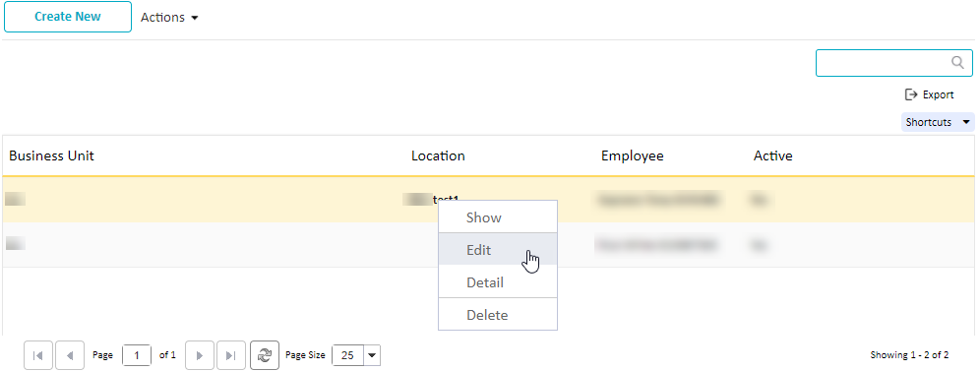Select the second table row's Business Unit cell
The height and width of the screenshot is (371, 980).
click(17, 244)
